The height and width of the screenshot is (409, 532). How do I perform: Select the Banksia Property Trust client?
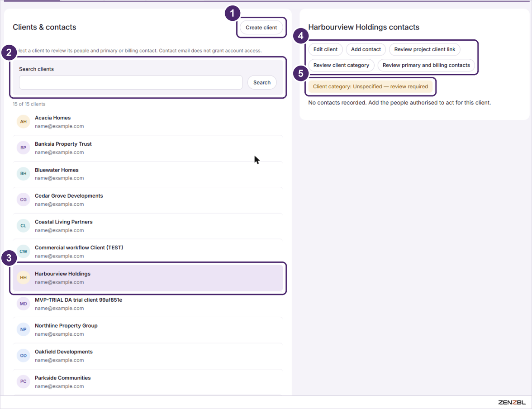click(147, 148)
